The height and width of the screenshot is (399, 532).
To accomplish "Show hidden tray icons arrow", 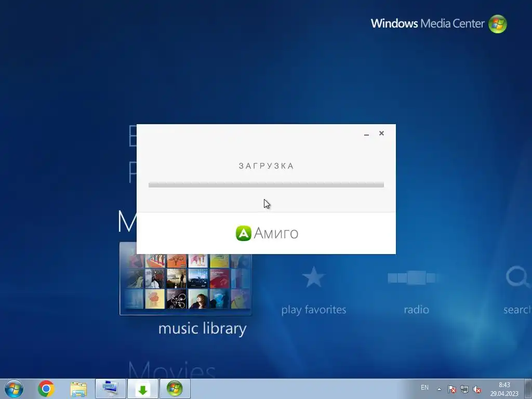I will point(439,389).
